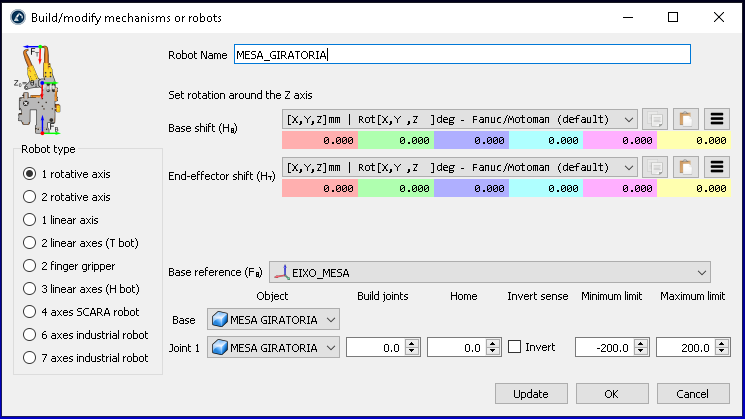The width and height of the screenshot is (745, 419).
Task: Click the robot mechanism preview image
Action: (x=35, y=90)
